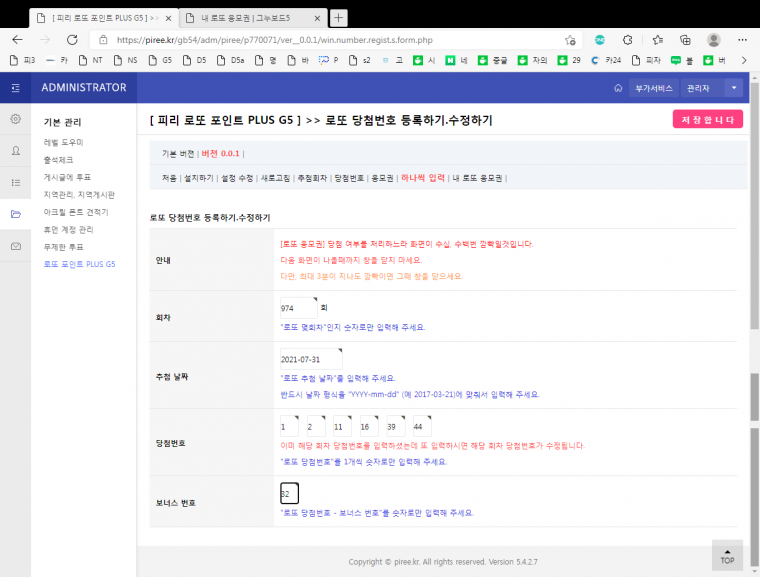This screenshot has height=577, width=760.
Task: Click the open folder icon in sidebar
Action: click(15, 214)
